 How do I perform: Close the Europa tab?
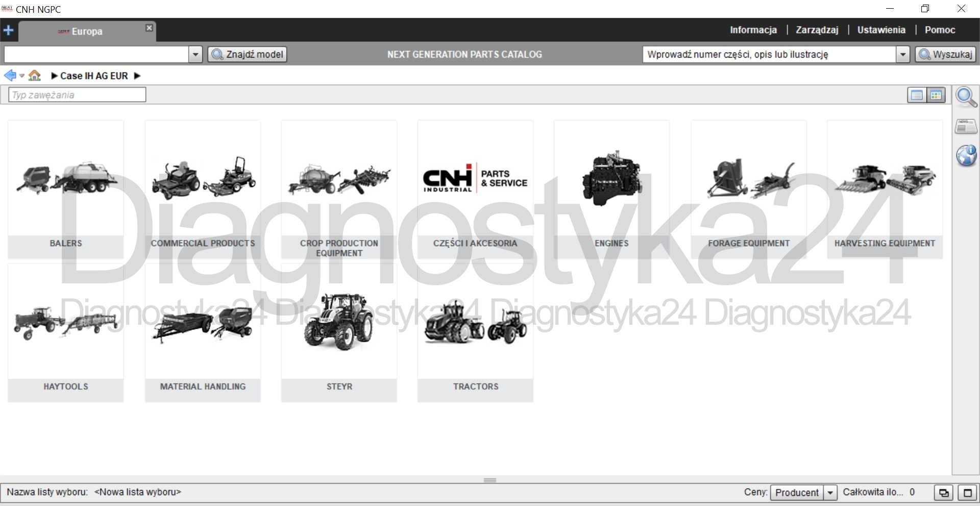[149, 28]
